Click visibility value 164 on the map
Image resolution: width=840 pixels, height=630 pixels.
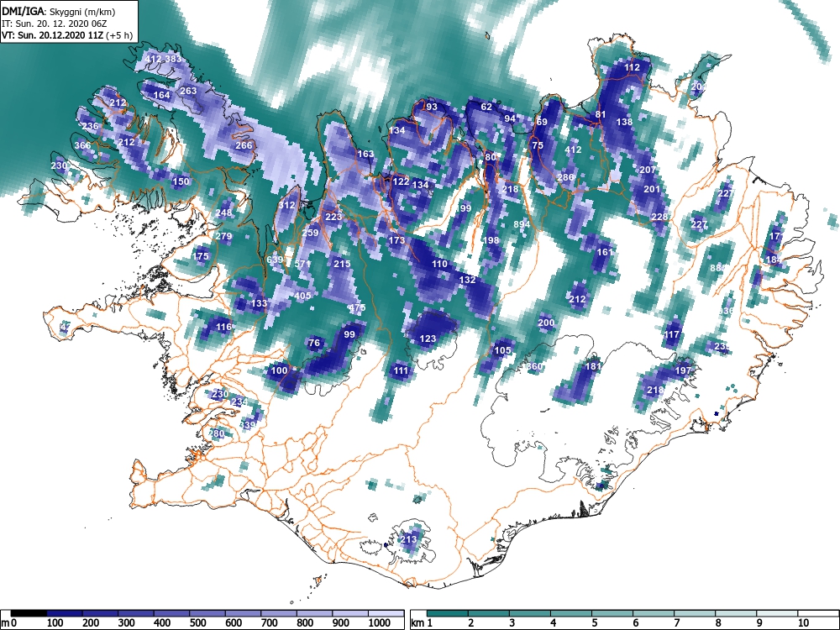[161, 96]
